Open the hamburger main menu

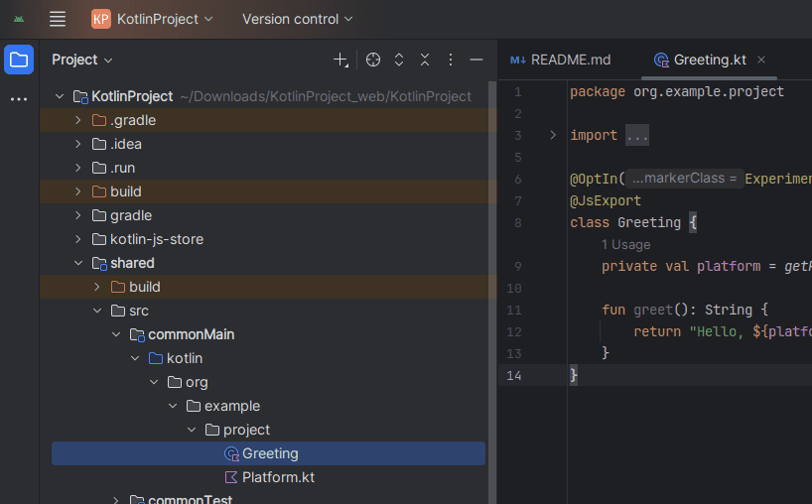tap(58, 19)
